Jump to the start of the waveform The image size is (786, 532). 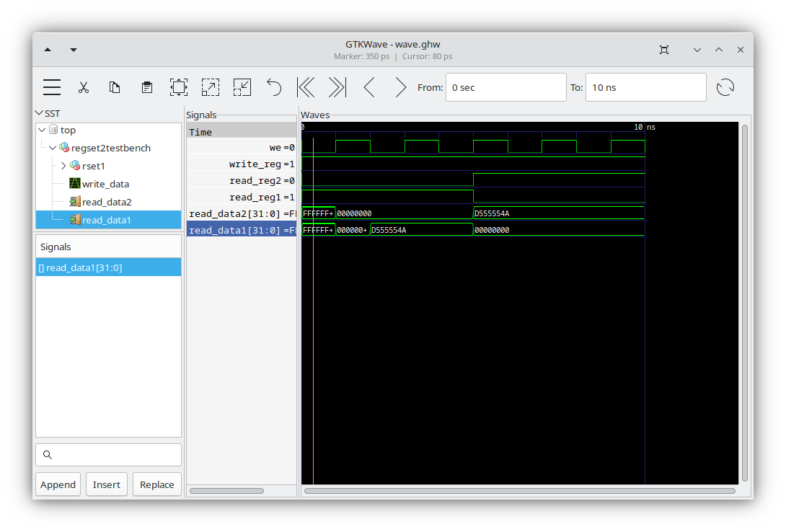(305, 87)
